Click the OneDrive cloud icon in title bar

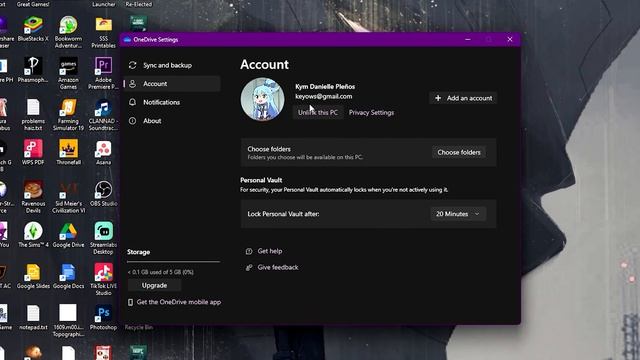click(x=127, y=40)
